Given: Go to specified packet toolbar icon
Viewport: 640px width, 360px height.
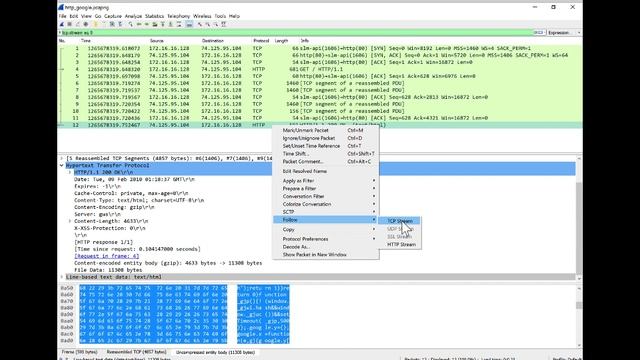Looking at the screenshot, I should 155,24.
